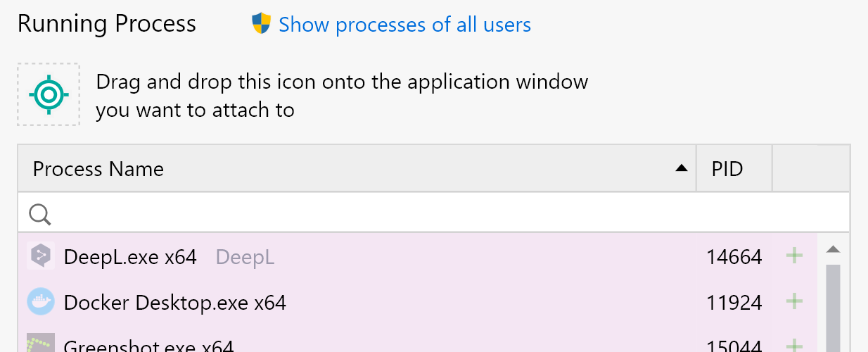The width and height of the screenshot is (868, 352).
Task: Click the plus icon for Greenshot.exe
Action: tap(794, 346)
